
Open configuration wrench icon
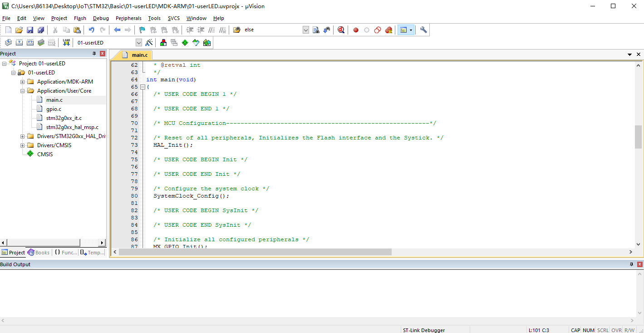pyautogui.click(x=423, y=30)
